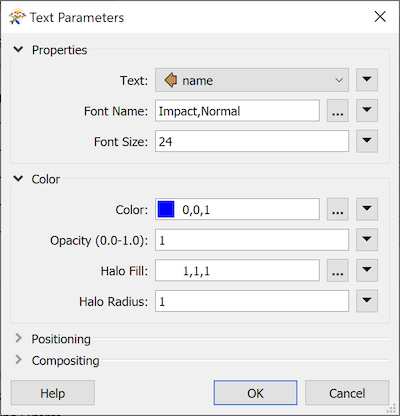Click the Font Size arrow menu button
400x416 pixels.
click(x=367, y=141)
